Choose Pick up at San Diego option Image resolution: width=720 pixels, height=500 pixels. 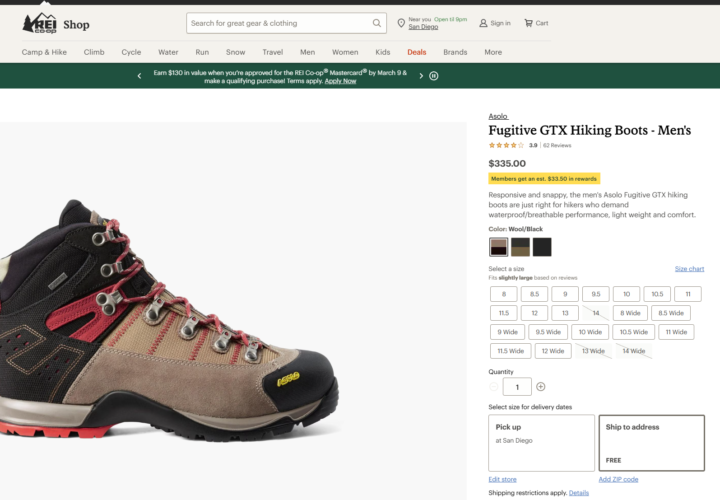pyautogui.click(x=541, y=443)
